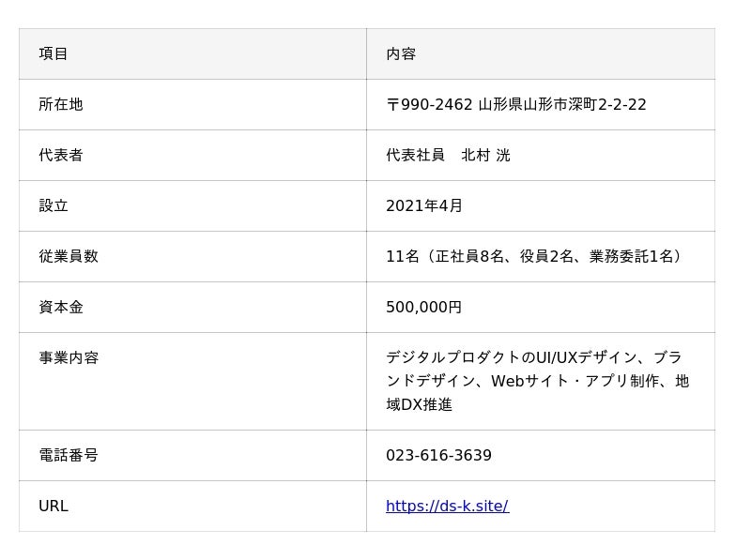Click the 023-616-3639 phone number
The height and width of the screenshot is (560, 751).
point(438,455)
